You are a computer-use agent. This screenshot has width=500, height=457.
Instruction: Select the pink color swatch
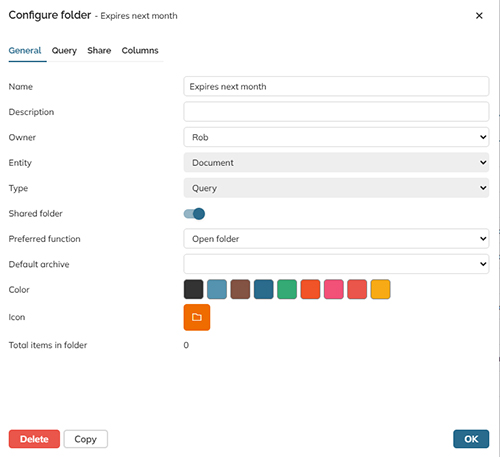pyautogui.click(x=333, y=289)
